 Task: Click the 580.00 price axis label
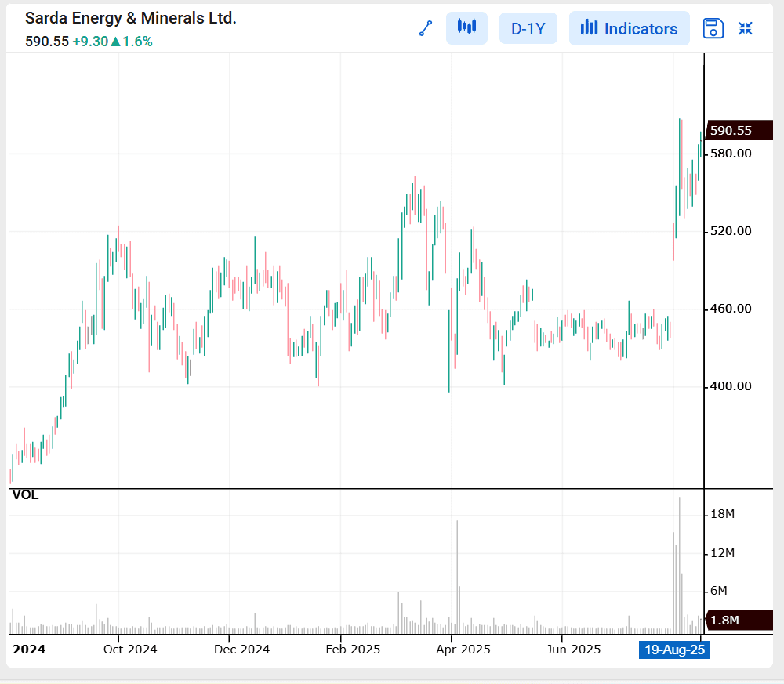point(731,154)
